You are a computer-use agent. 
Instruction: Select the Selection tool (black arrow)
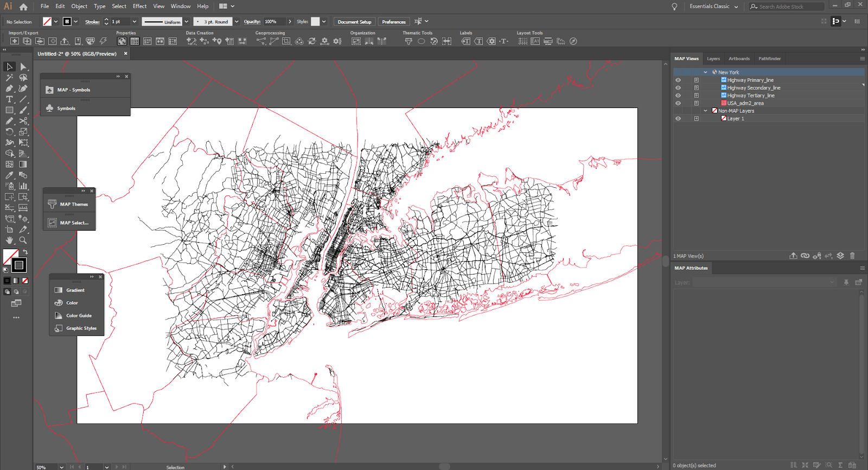pyautogui.click(x=10, y=66)
